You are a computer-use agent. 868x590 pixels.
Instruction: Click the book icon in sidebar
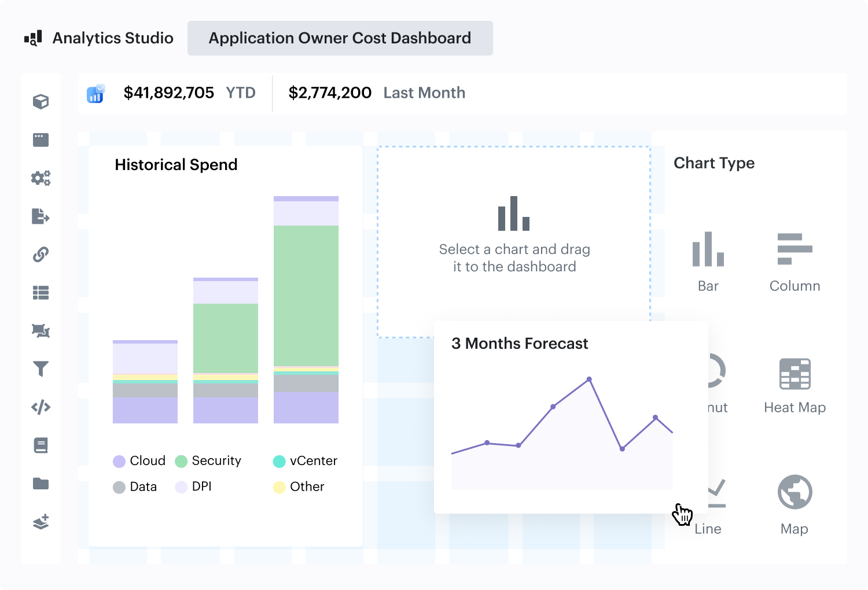(41, 445)
